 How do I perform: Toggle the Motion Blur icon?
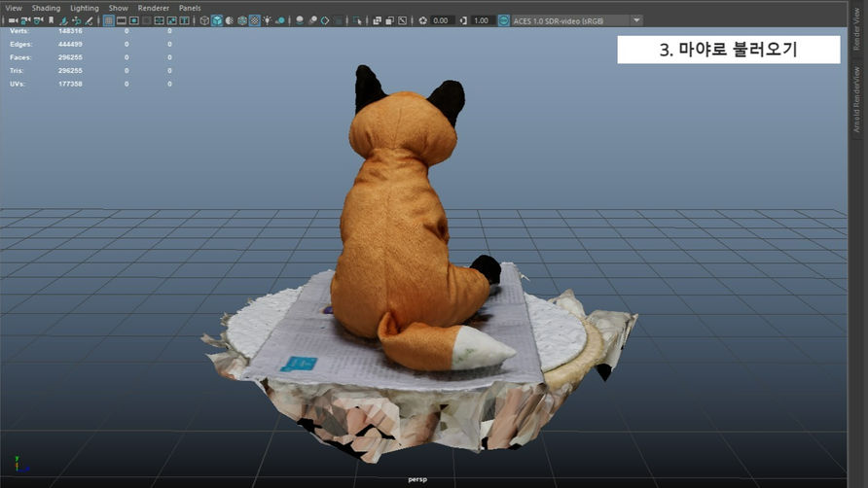[312, 20]
